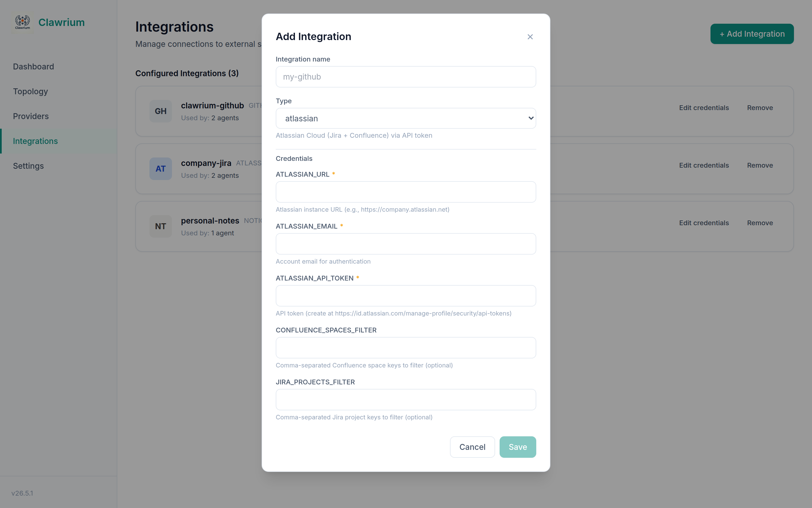Focus the JIRA_PROJECTS_FILTER input field

point(406,399)
